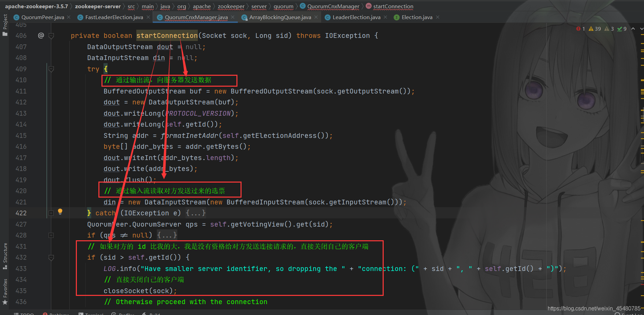Collapse the startConnection method at line 406

click(x=51, y=36)
